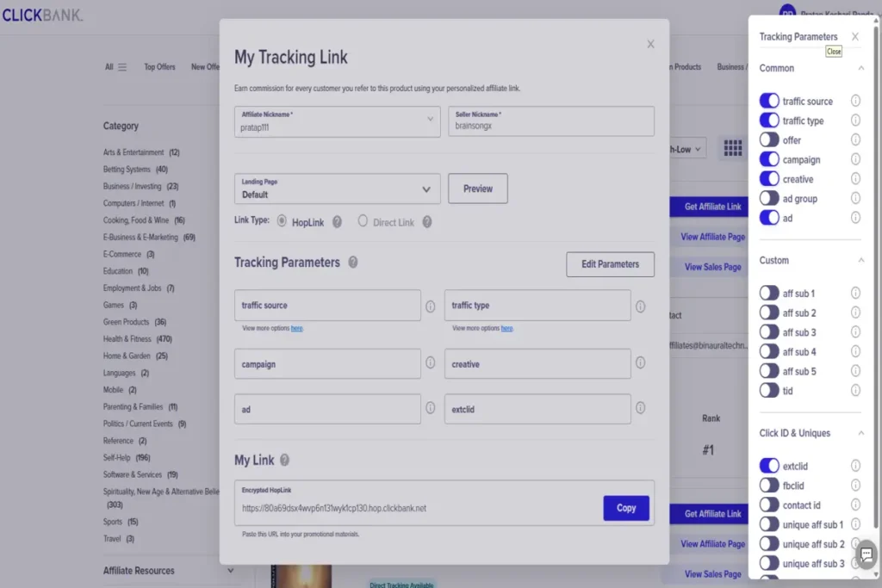Turn off the extclid toggle
The width and height of the screenshot is (882, 588).
click(x=769, y=466)
